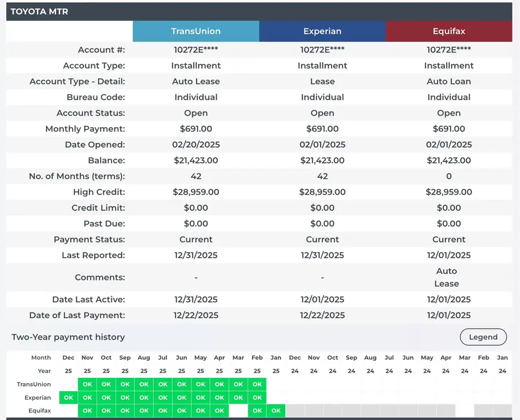Click the 'High Credit:' row label
This screenshot has height=420, width=520.
(99, 192)
